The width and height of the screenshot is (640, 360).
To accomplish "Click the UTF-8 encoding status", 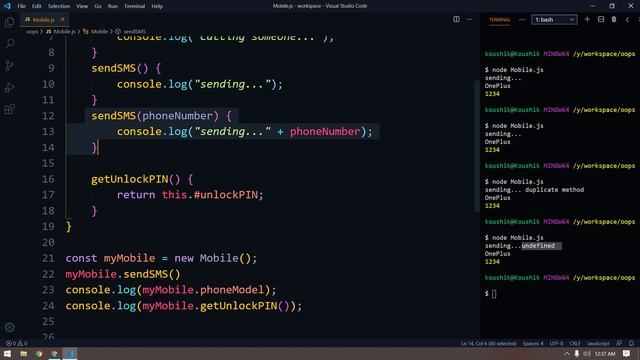I will (556, 343).
